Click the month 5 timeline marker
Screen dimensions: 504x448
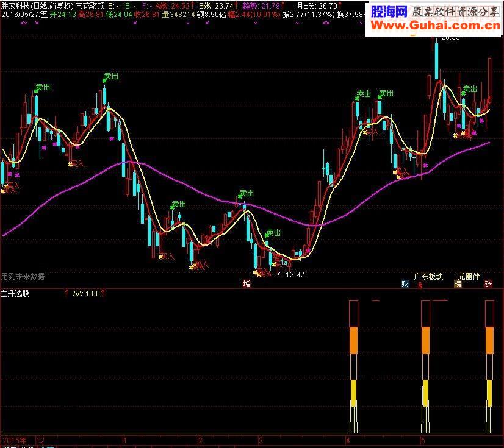click(x=423, y=440)
